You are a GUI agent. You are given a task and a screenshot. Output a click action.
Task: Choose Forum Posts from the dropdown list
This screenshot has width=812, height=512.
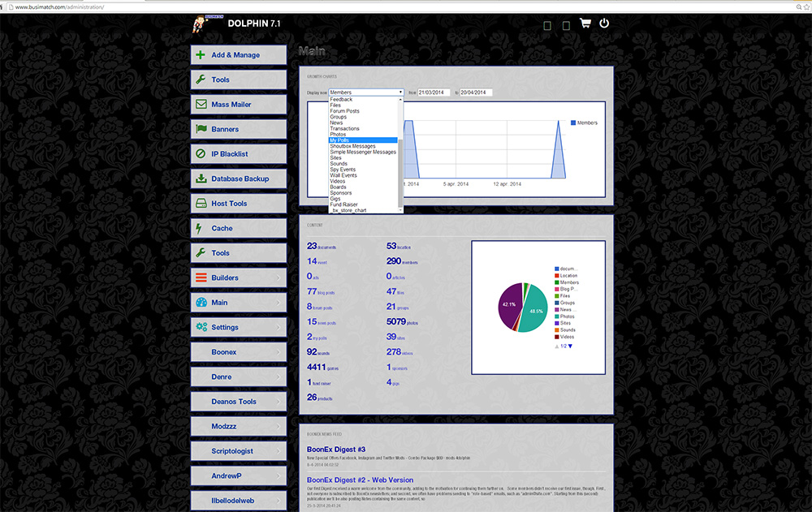tap(344, 111)
